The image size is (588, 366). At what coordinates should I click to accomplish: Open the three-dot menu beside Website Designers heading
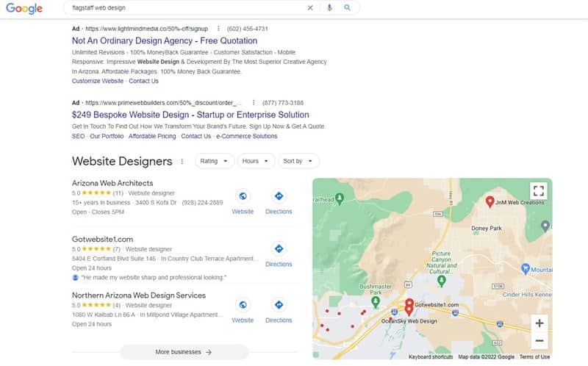(182, 161)
